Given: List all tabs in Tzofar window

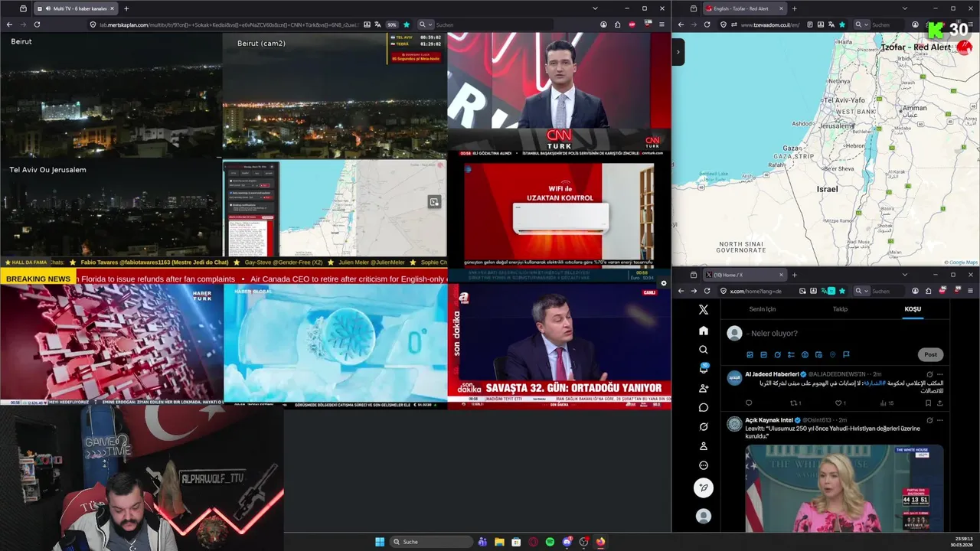Looking at the screenshot, I should click(904, 8).
